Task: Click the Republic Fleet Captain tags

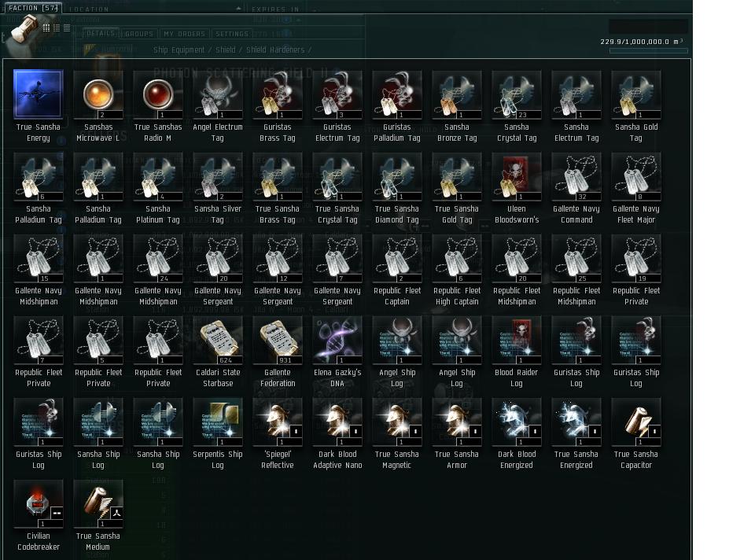Action: click(396, 258)
